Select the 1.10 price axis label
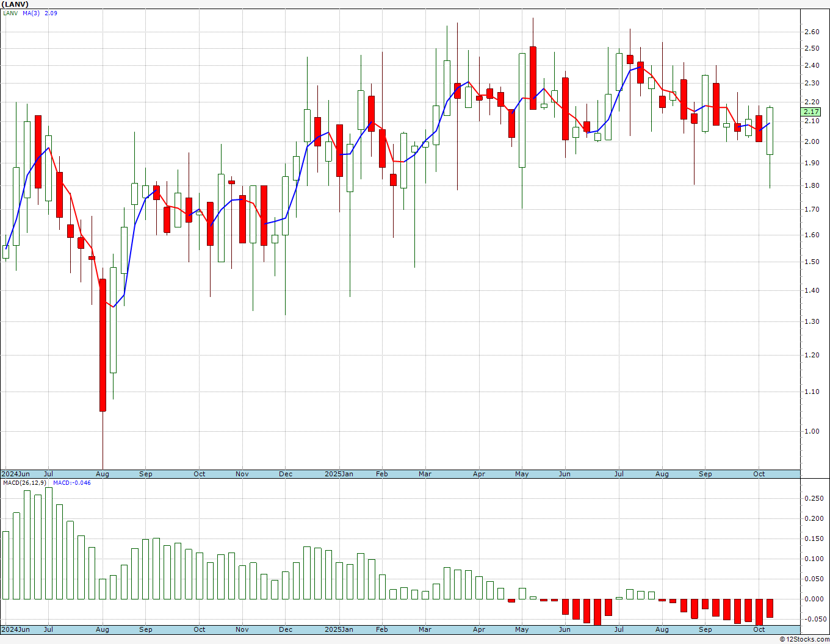Screen dimensions: 830x644 click(x=812, y=392)
